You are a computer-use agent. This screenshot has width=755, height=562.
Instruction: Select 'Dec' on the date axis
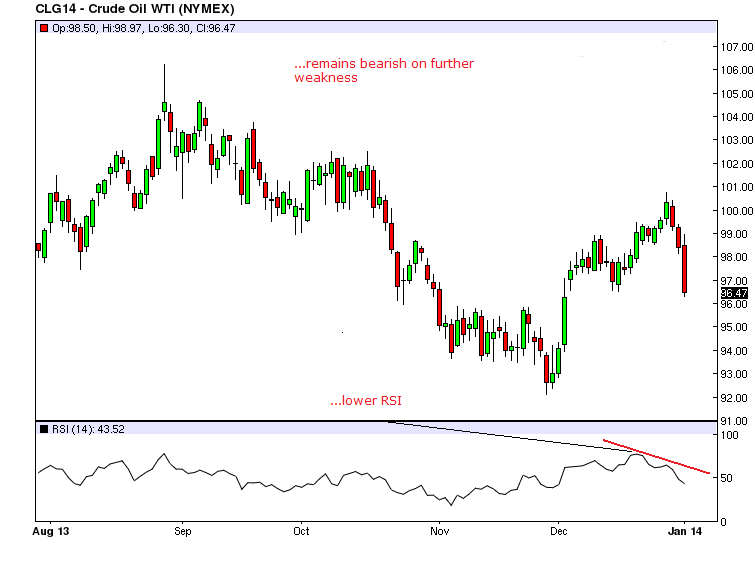pos(558,535)
